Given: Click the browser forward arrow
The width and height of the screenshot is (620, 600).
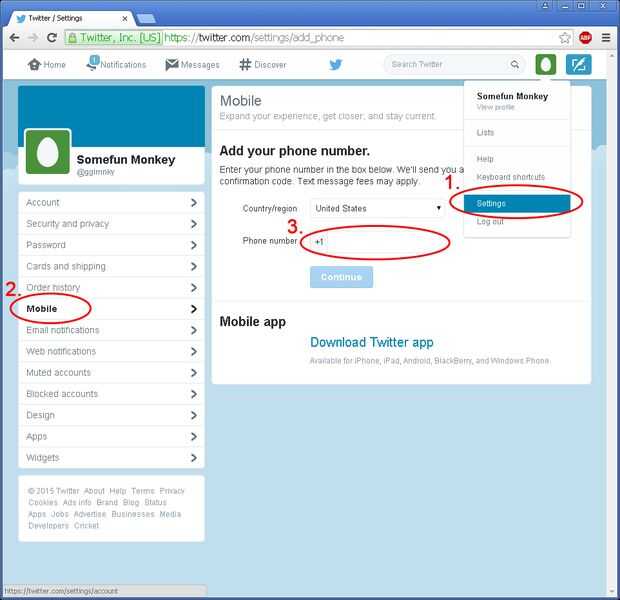Looking at the screenshot, I should pos(33,38).
